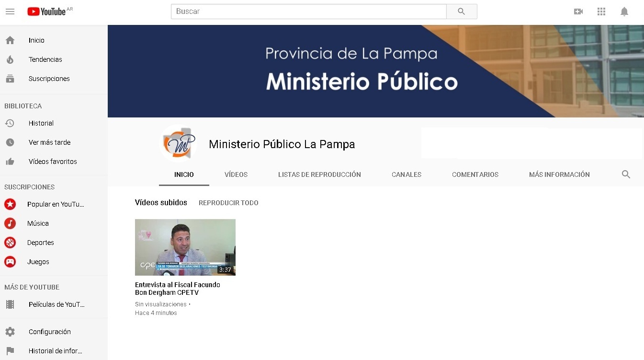Open the upload video camera icon
Image resolution: width=644 pixels, height=360 pixels.
(x=578, y=12)
